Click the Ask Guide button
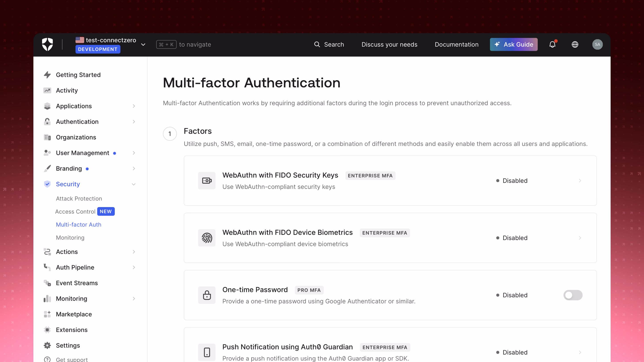 coord(514,44)
